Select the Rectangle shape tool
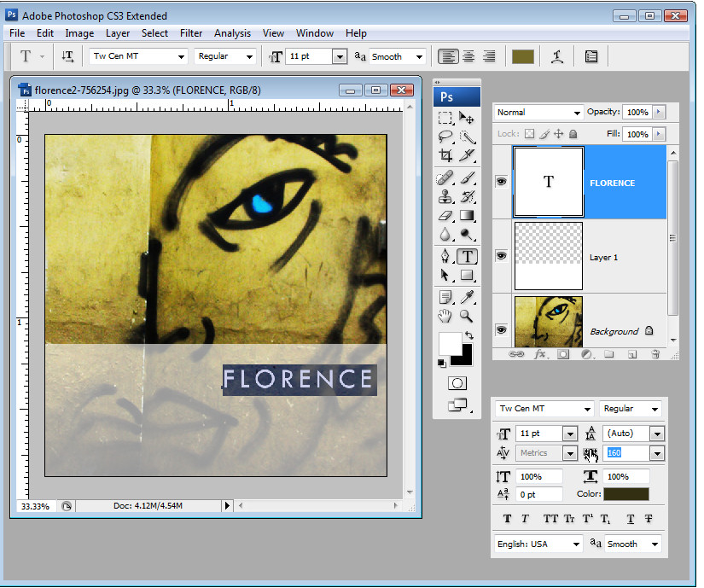This screenshot has width=704, height=588. (x=467, y=275)
